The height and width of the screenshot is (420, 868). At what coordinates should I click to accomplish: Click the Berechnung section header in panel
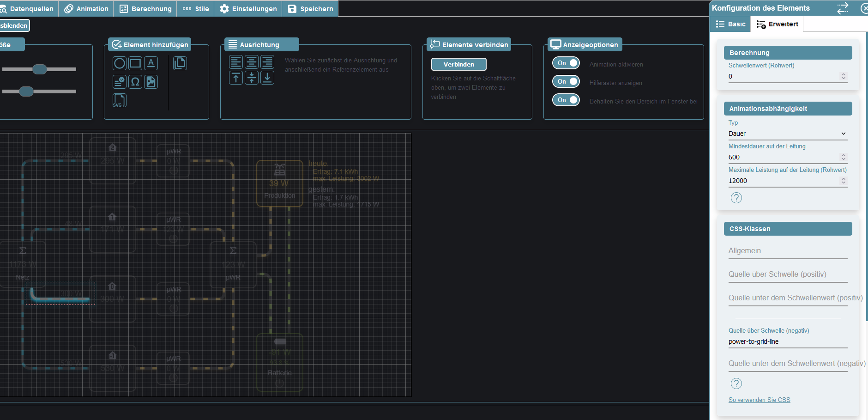(x=788, y=53)
